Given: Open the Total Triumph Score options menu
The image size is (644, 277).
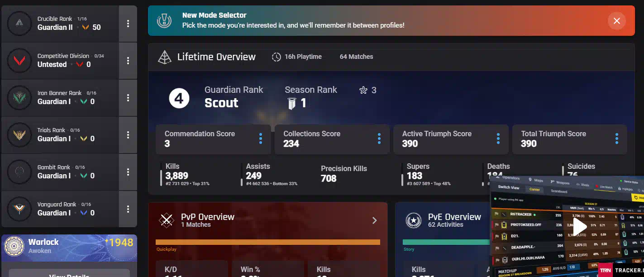Looking at the screenshot, I should click(617, 139).
